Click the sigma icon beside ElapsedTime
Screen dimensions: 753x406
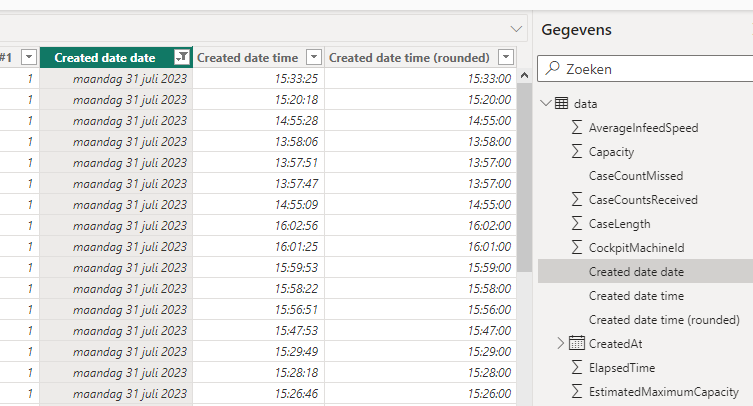click(577, 368)
